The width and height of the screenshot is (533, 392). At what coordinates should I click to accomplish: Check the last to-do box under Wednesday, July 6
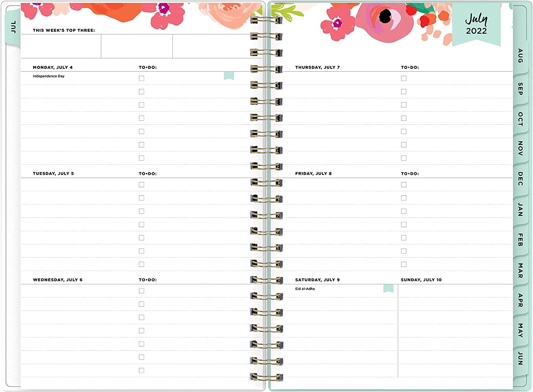tap(141, 370)
